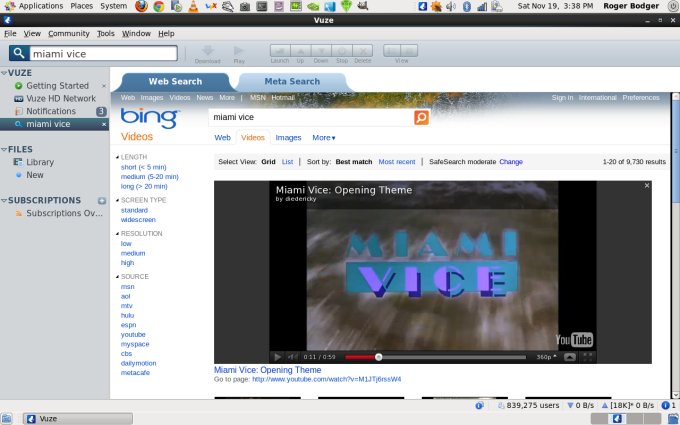
Task: Collapse the SCREEN TYPE filter group
Action: click(x=118, y=200)
